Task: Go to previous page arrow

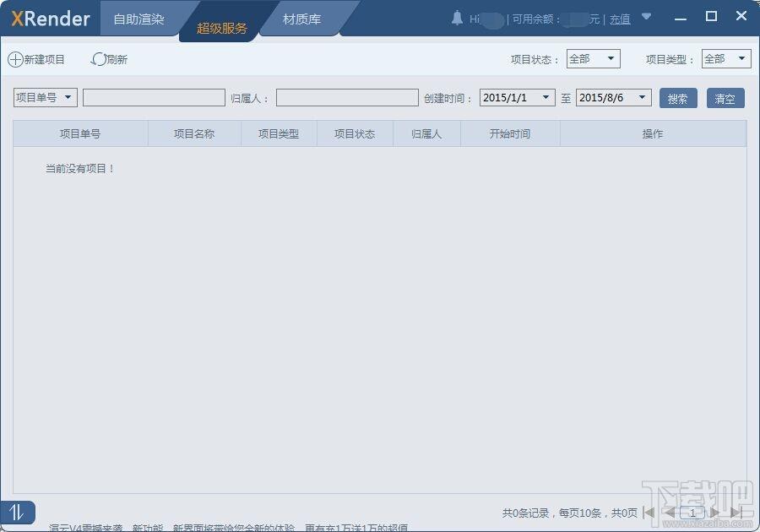Action: pyautogui.click(x=670, y=512)
